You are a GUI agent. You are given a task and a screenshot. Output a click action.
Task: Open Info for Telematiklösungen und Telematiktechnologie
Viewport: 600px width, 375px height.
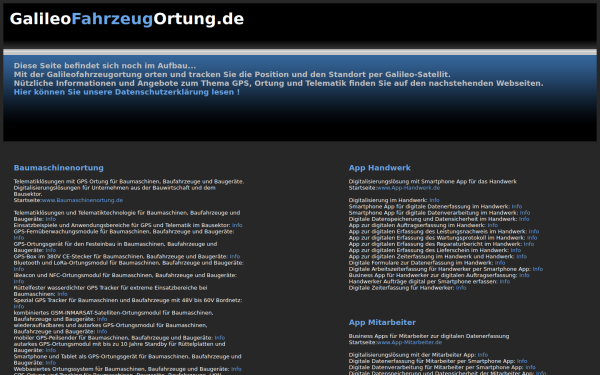click(x=51, y=219)
